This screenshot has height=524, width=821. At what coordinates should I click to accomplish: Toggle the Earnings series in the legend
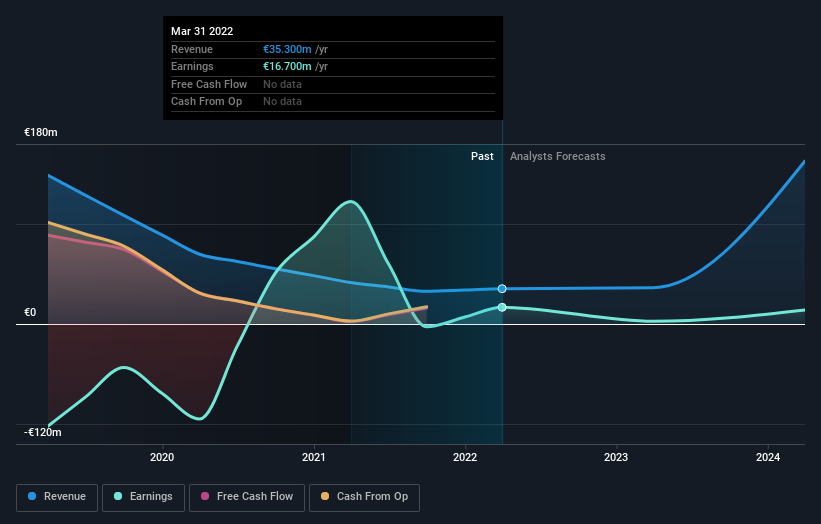click(143, 497)
